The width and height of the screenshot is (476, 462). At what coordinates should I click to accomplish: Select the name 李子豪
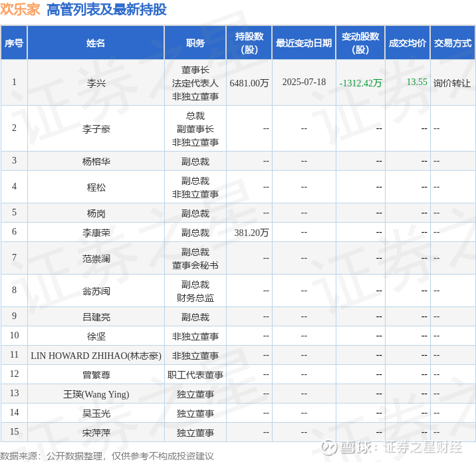coord(96,129)
